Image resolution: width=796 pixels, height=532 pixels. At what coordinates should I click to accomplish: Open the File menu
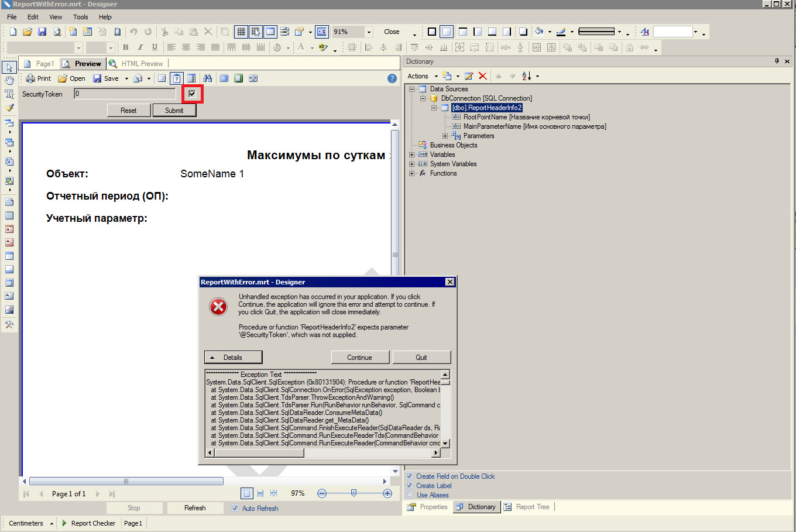[x=12, y=17]
